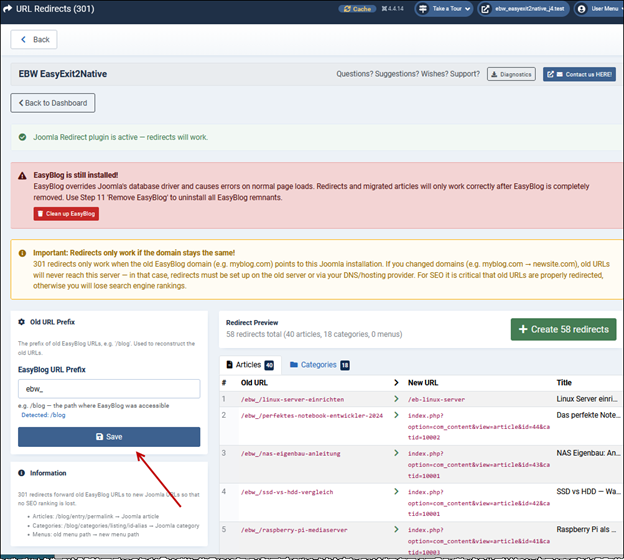The image size is (624, 560).
Task: Click title cell SSD vs HDD
Action: tap(588, 492)
